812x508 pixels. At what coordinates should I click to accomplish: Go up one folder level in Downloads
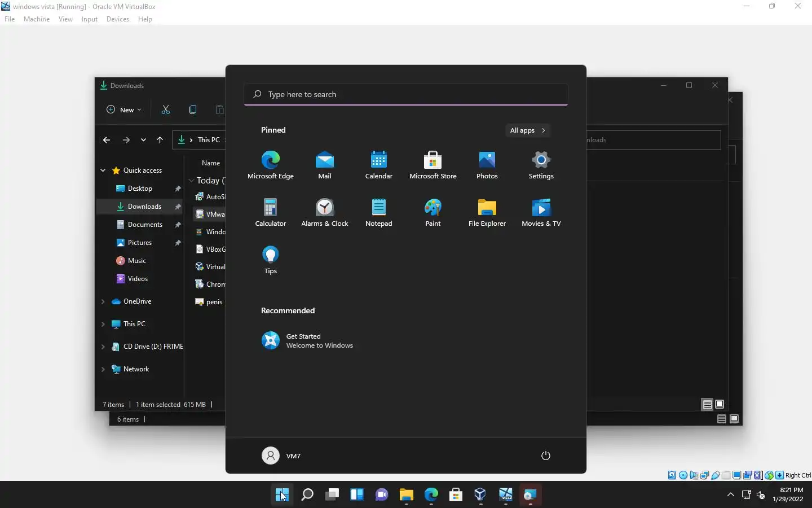click(x=160, y=140)
